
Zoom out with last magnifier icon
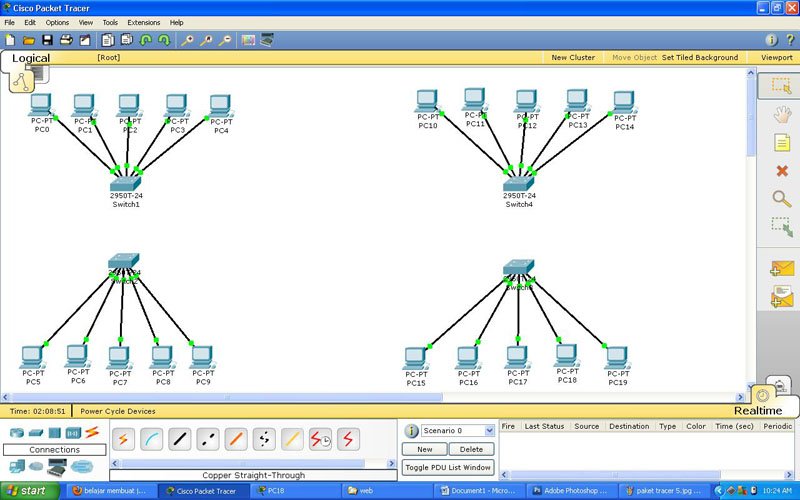coord(225,40)
